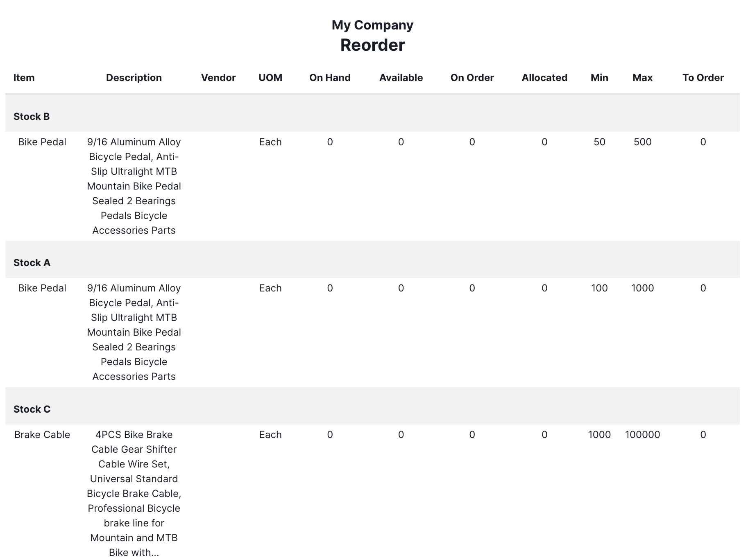Click the My Company heading
The image size is (748, 560).
click(372, 25)
